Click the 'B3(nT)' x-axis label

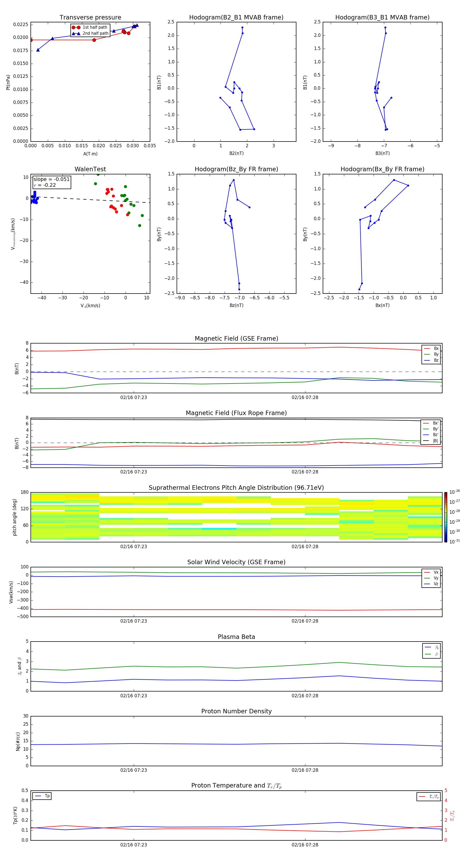[x=382, y=153]
